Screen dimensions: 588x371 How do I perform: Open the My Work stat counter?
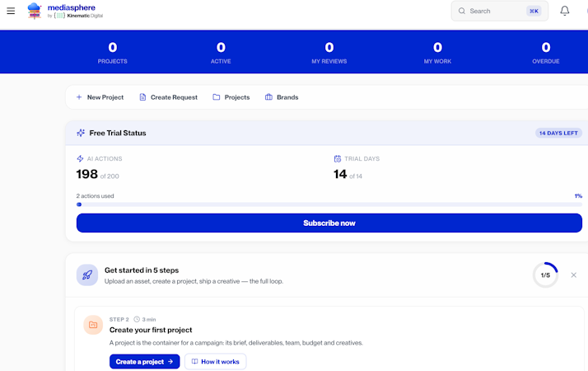[x=437, y=52]
